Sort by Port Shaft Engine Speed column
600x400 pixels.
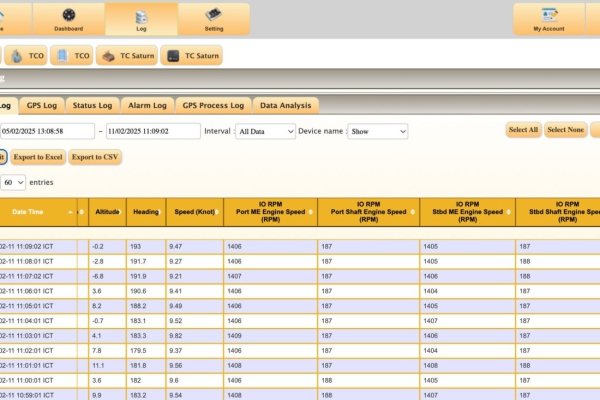[x=368, y=212]
